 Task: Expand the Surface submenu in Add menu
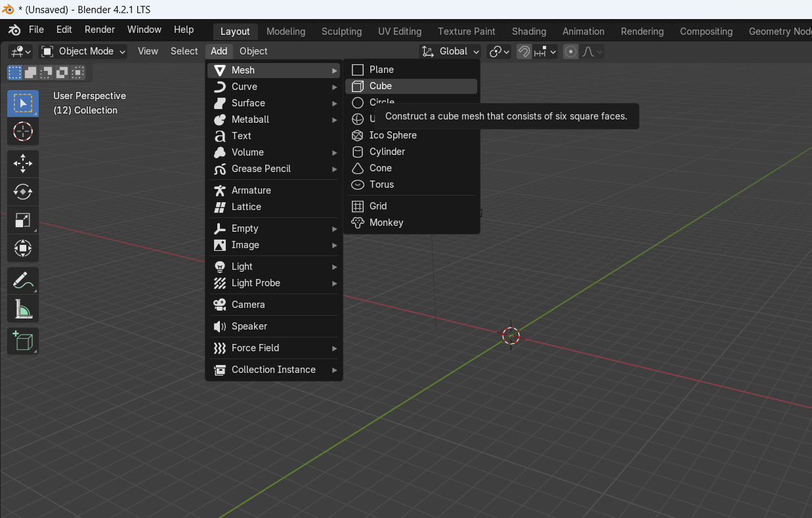click(274, 103)
